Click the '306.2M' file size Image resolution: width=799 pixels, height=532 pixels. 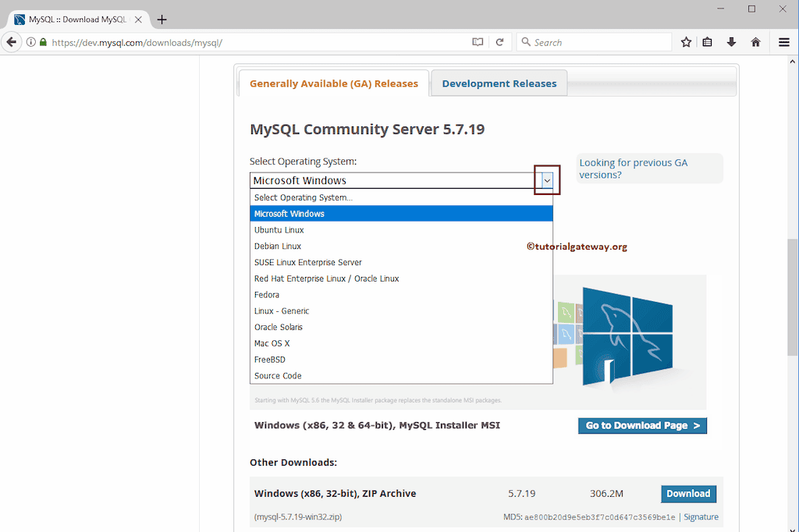click(x=606, y=493)
